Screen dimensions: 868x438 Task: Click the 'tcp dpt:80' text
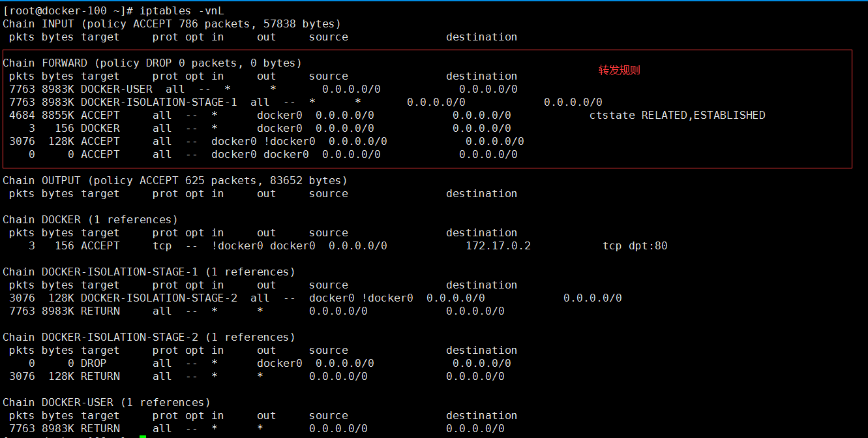point(635,246)
